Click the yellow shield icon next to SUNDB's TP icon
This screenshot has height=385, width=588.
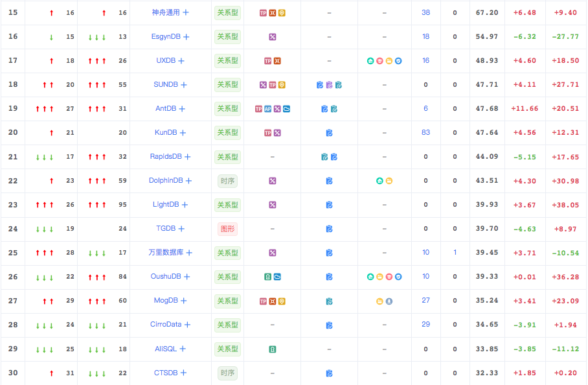pyautogui.click(x=282, y=85)
